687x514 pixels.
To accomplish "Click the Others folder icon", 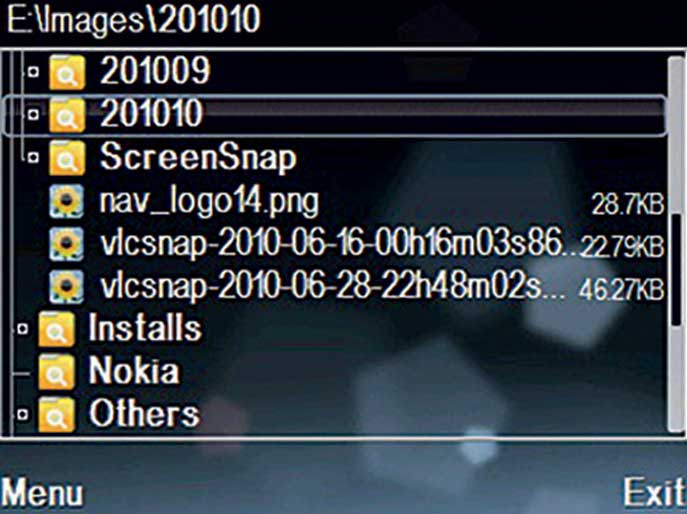I will (x=56, y=415).
